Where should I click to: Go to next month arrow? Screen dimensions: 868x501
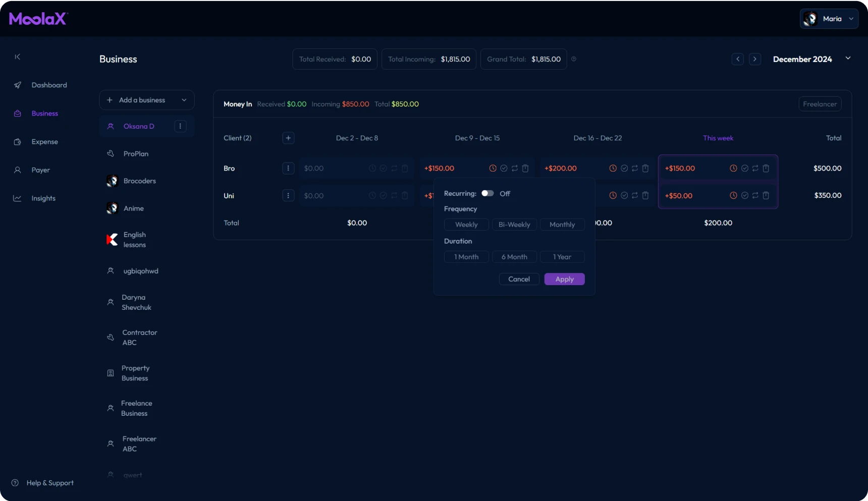[x=755, y=59]
